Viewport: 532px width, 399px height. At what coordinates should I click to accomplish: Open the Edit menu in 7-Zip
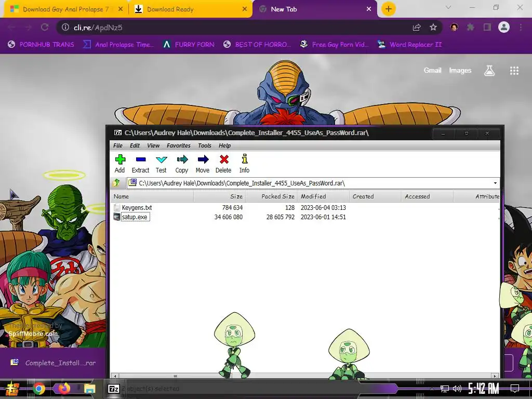click(x=135, y=145)
